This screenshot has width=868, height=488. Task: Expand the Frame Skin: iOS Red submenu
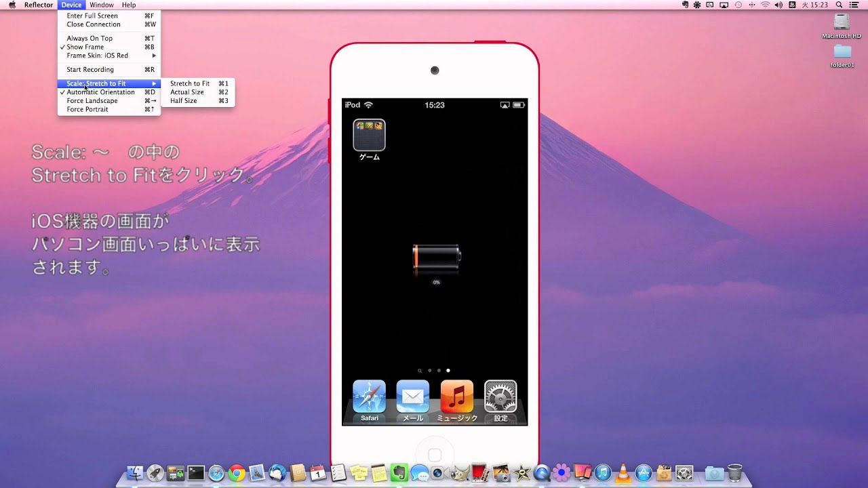point(109,56)
